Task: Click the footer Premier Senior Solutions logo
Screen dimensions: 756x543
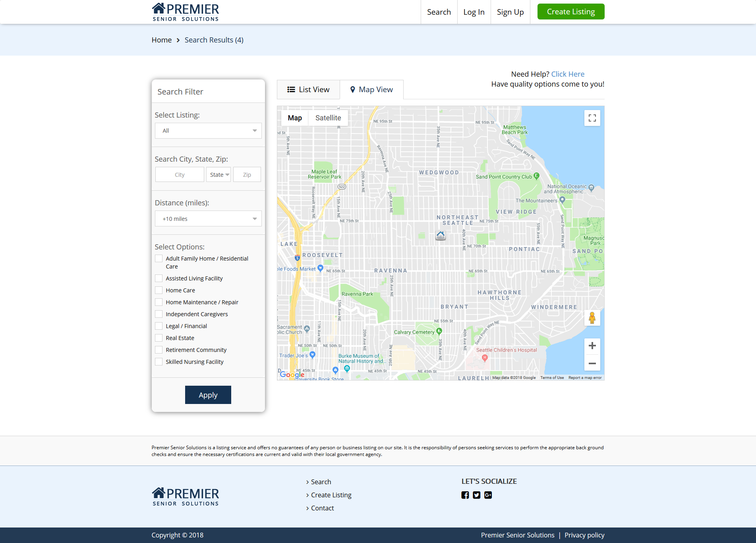Action: (186, 497)
